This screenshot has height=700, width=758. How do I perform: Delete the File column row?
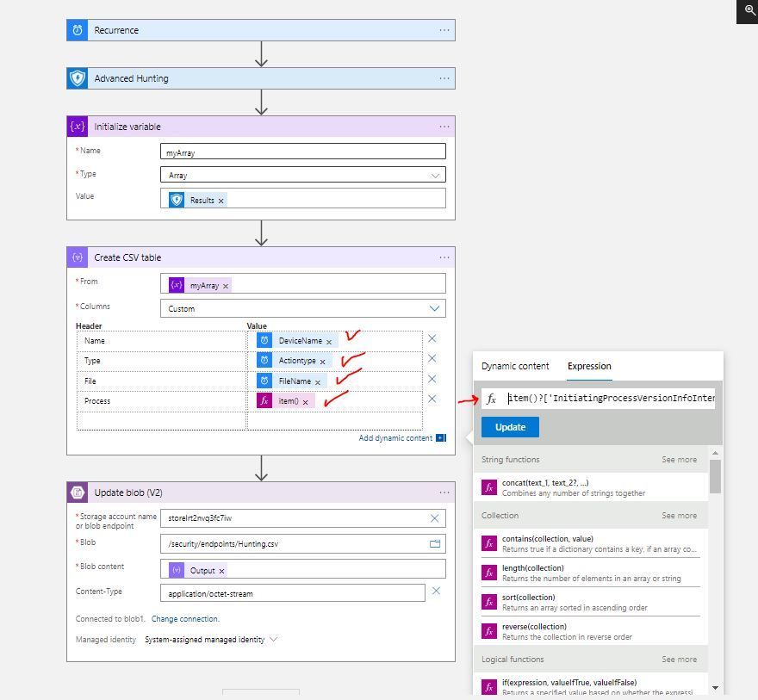pyautogui.click(x=432, y=379)
